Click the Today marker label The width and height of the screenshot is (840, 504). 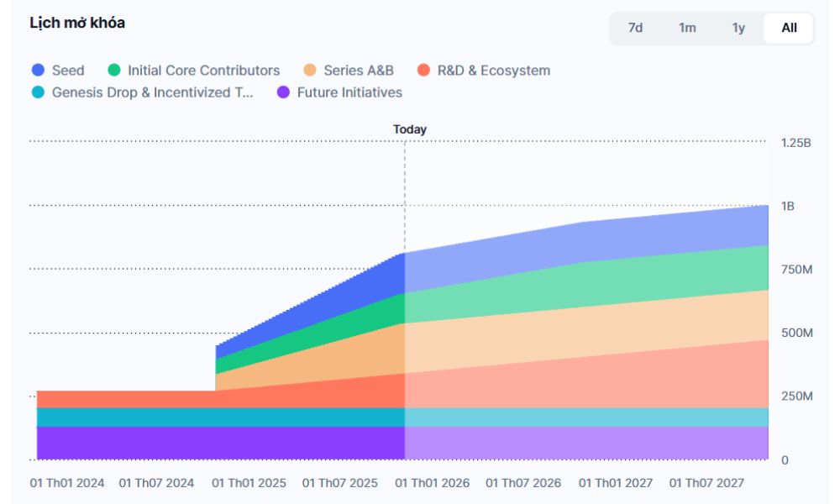click(410, 129)
